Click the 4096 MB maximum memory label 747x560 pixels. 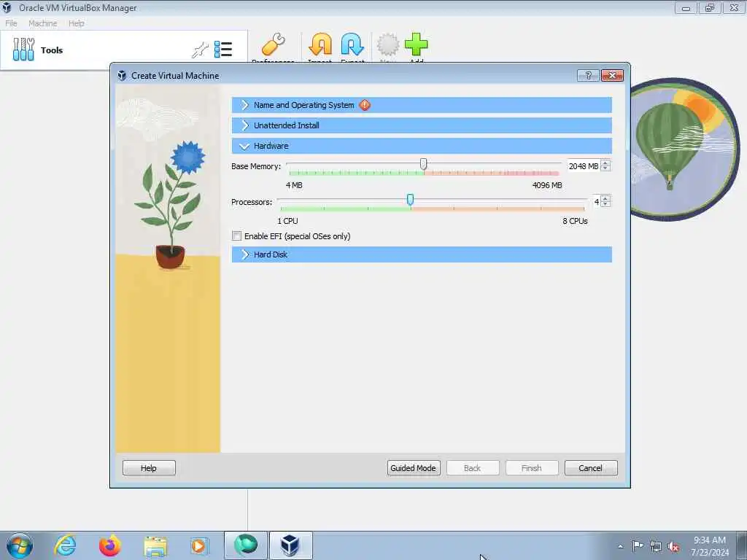[547, 185]
